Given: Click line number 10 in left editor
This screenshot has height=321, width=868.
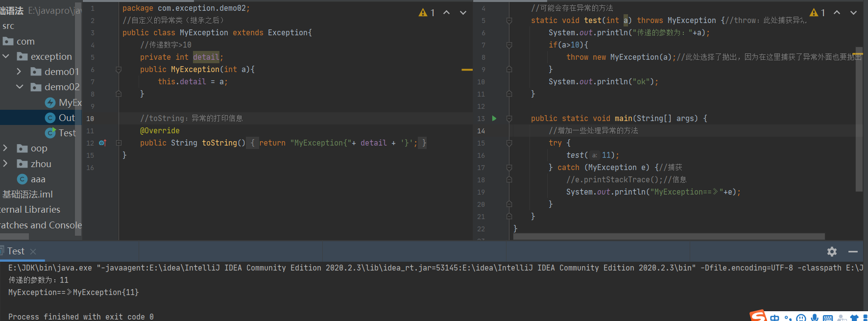Looking at the screenshot, I should 90,118.
